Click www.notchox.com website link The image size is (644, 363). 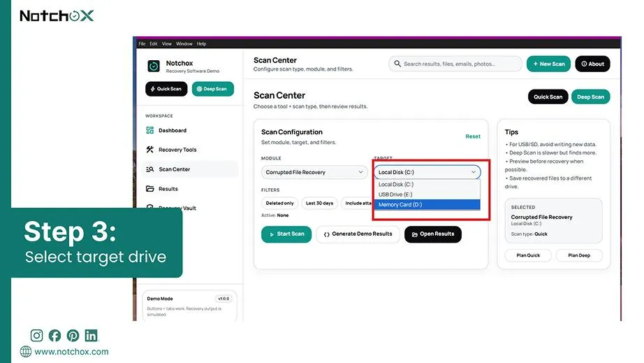[71, 352]
